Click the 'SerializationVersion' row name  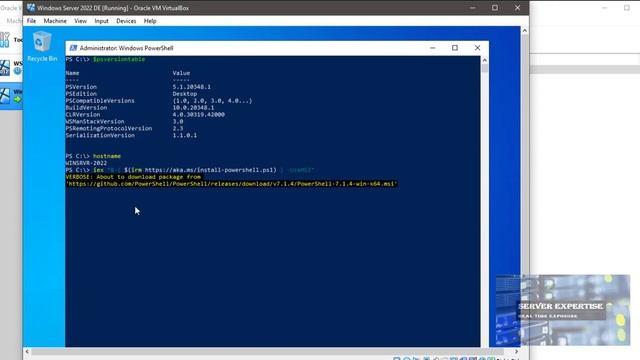point(100,136)
